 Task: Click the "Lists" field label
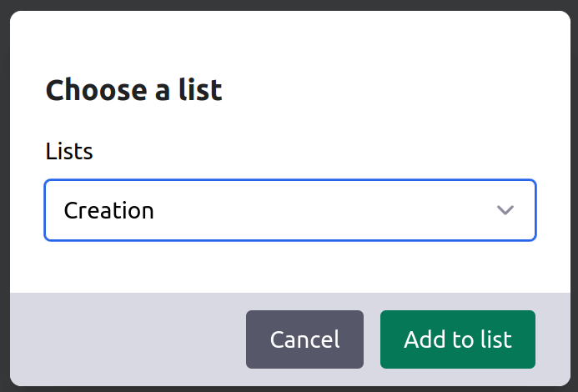69,152
